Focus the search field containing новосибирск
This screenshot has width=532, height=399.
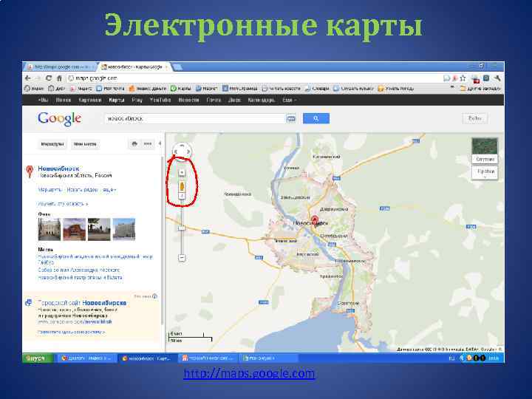tap(195, 118)
